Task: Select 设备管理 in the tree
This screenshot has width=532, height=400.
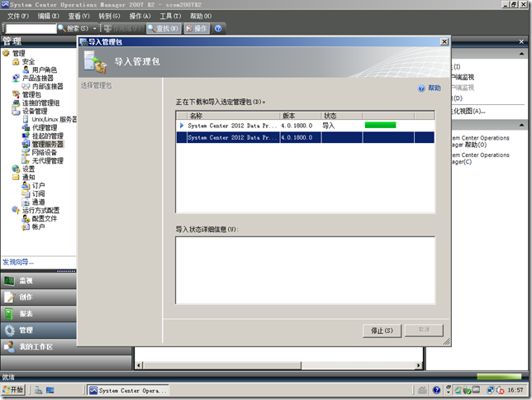Action: (34, 111)
